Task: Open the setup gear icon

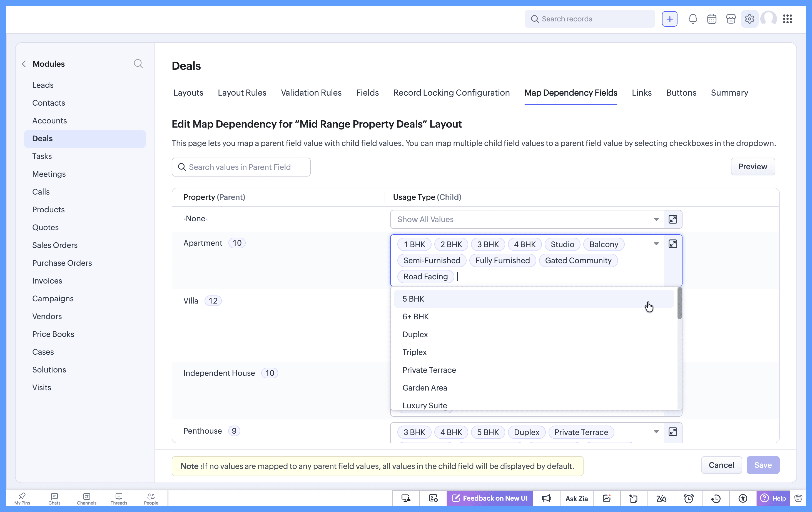Action: (749, 19)
